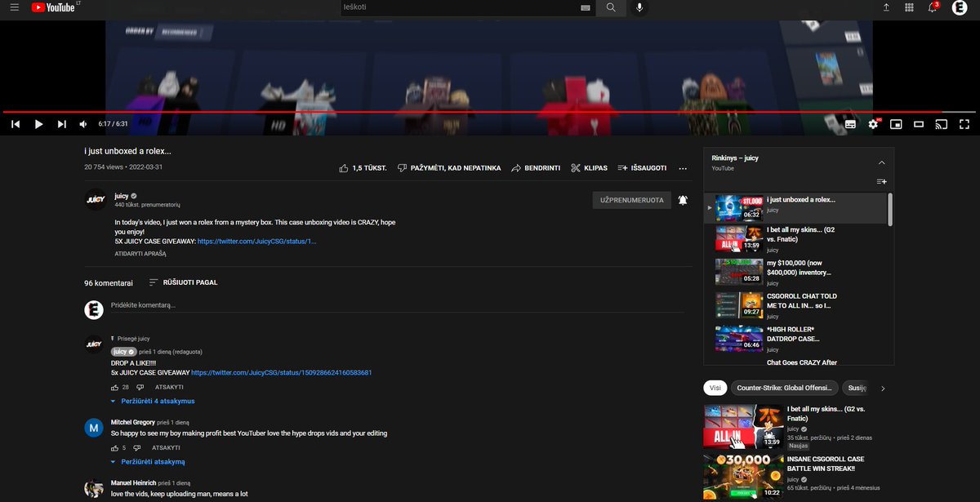980x502 pixels.
Task: Open the notifications bell in header
Action: 933,7
